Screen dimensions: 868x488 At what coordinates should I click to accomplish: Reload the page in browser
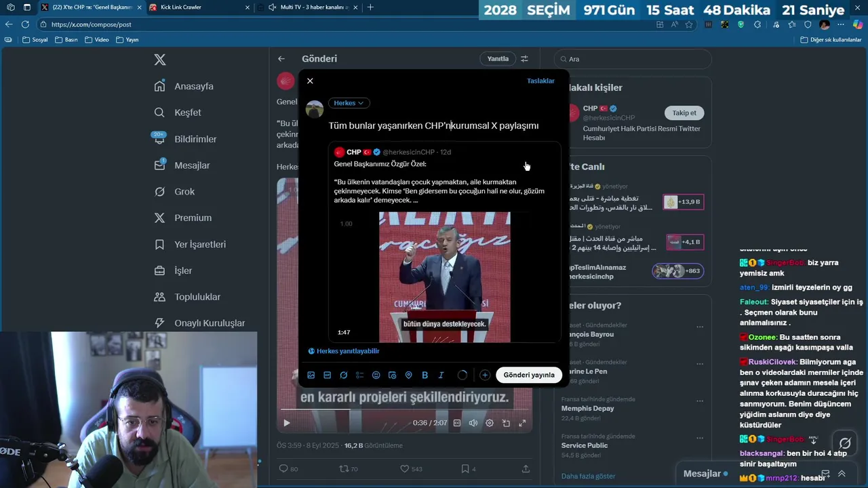tap(25, 24)
